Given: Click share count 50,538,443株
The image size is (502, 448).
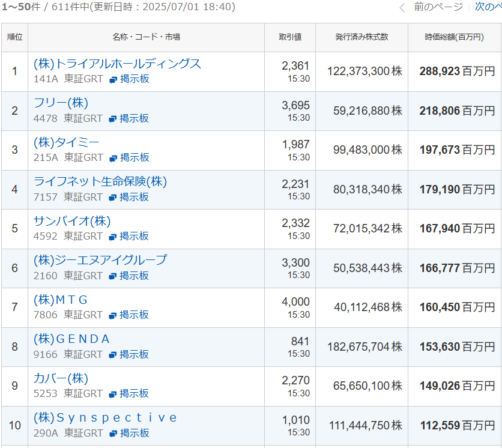Looking at the screenshot, I should click(x=367, y=268).
